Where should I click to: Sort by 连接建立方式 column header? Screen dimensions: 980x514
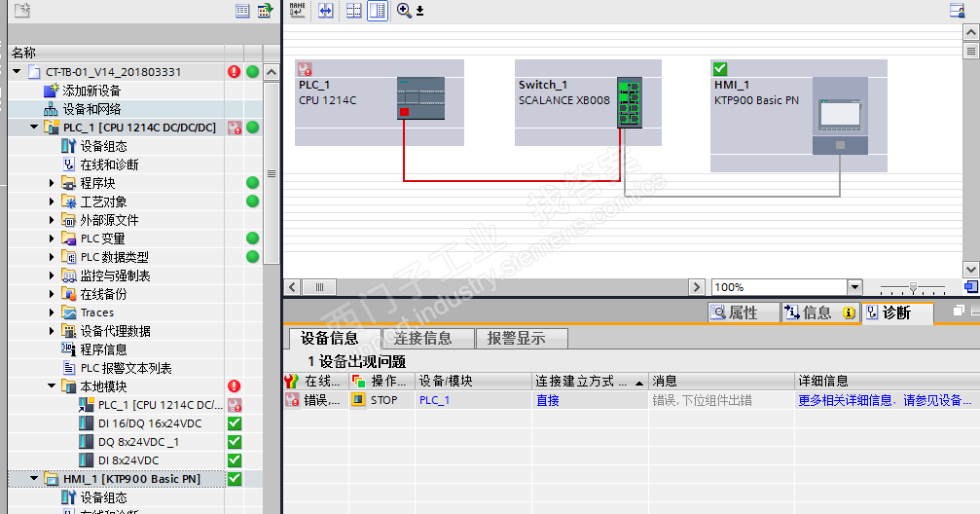click(x=590, y=381)
